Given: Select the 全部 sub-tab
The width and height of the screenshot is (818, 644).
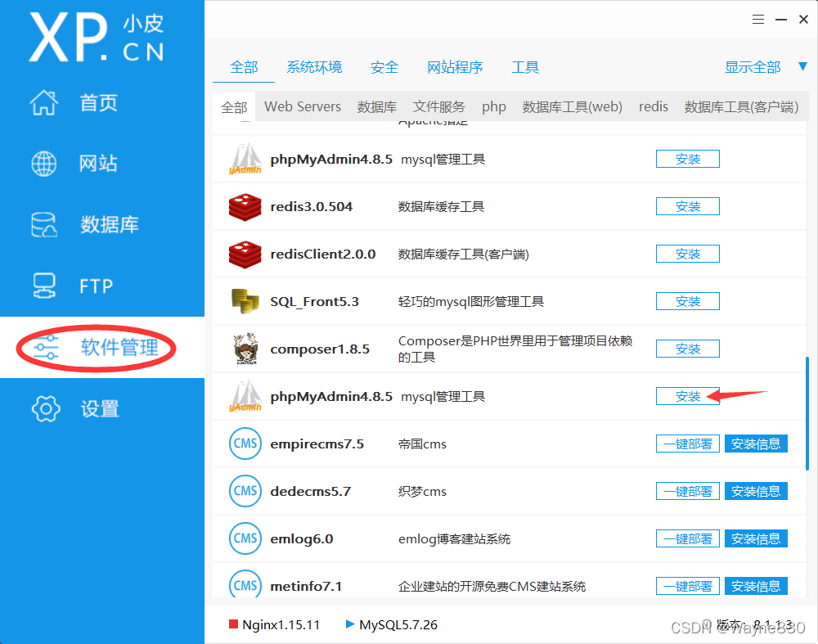Looking at the screenshot, I should pyautogui.click(x=234, y=107).
